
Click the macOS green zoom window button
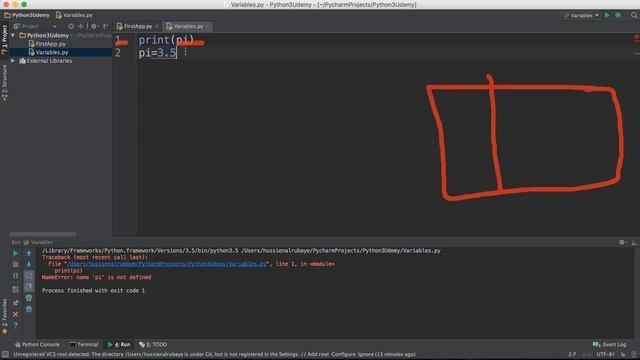24,4
